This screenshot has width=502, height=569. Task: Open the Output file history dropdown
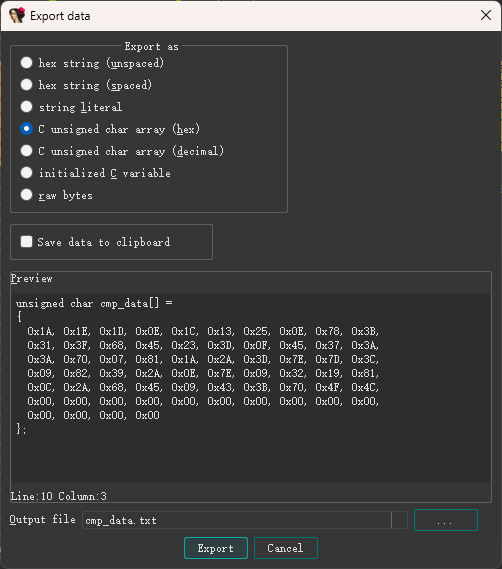click(x=400, y=520)
